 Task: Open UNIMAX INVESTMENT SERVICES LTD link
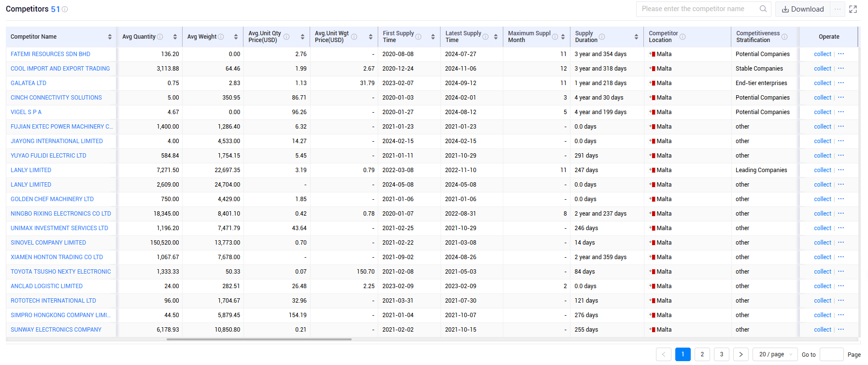pos(59,228)
